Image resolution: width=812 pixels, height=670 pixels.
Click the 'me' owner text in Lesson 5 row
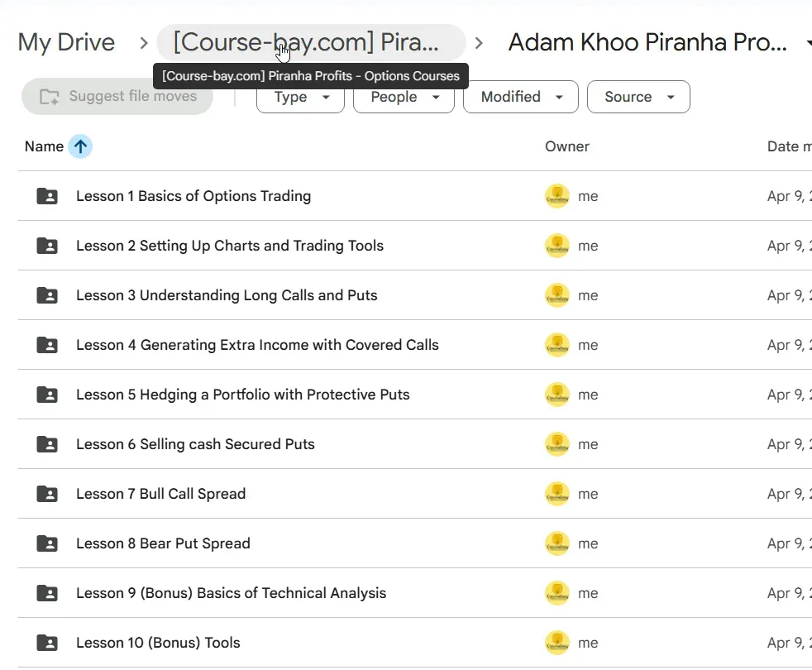click(x=588, y=395)
